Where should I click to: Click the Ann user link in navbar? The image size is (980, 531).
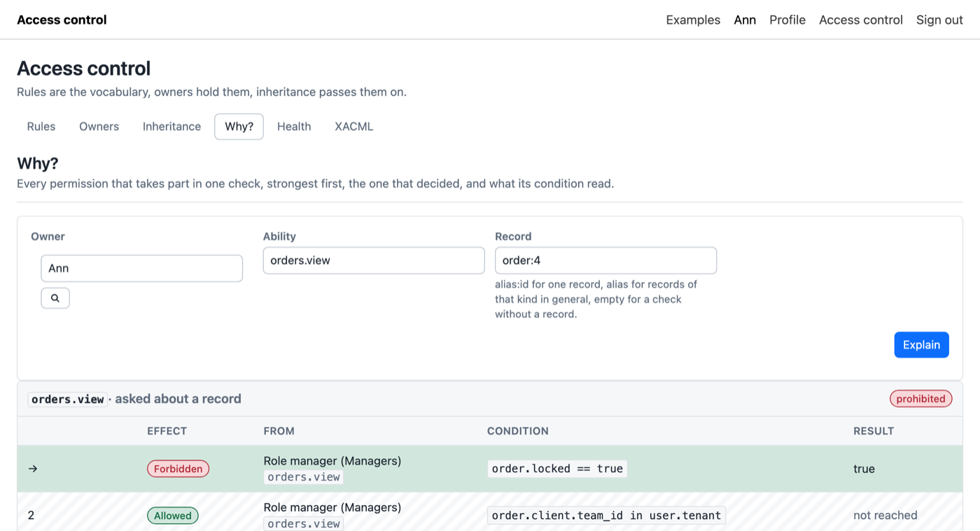click(x=745, y=20)
